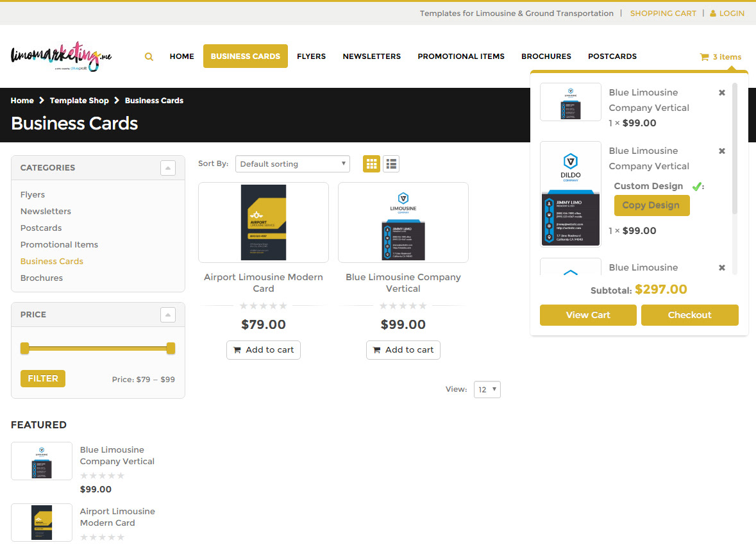
Task: Switch to grid view layout icon
Action: 371,164
